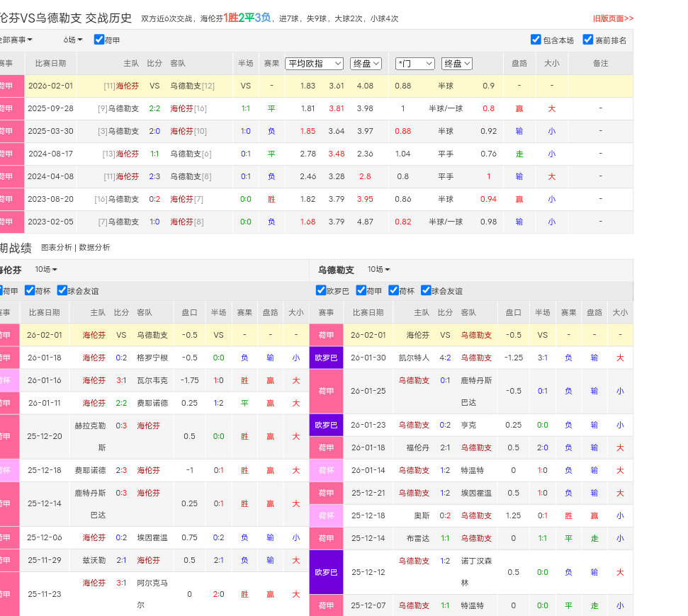The width and height of the screenshot is (688, 616).
Task: Click the 备注 column header
Action: 600,63
